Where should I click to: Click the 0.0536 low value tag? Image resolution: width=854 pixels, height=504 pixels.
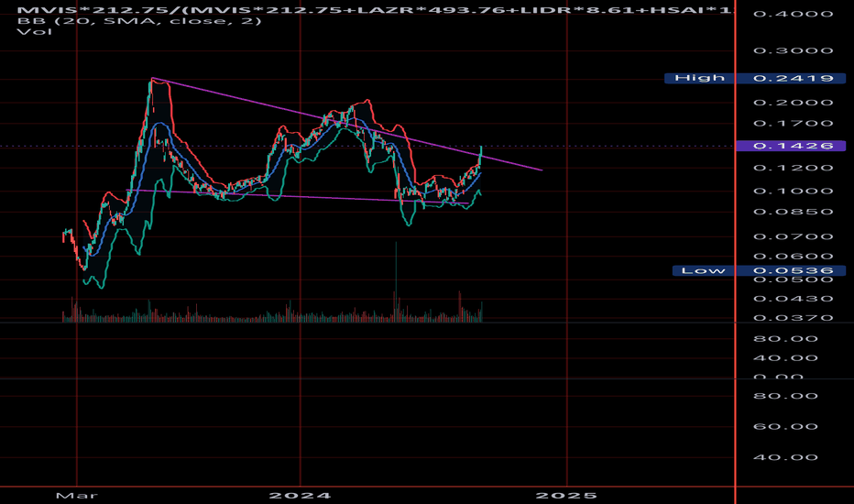pos(793,270)
